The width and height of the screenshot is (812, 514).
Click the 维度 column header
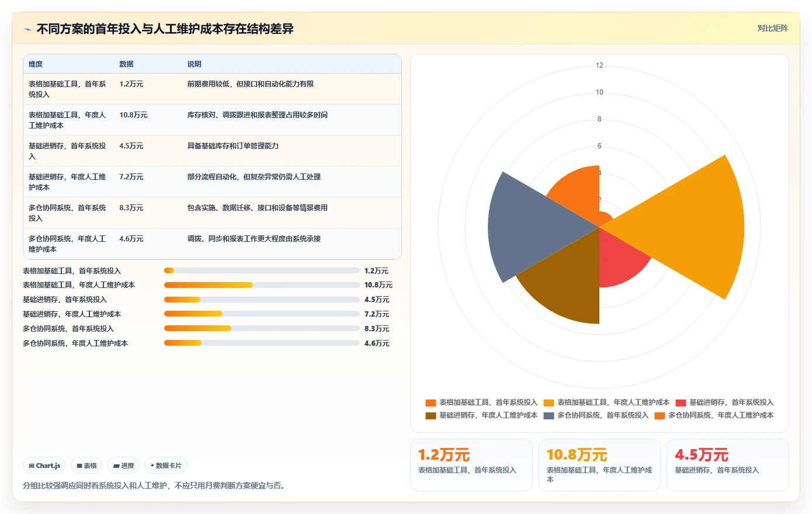point(36,64)
